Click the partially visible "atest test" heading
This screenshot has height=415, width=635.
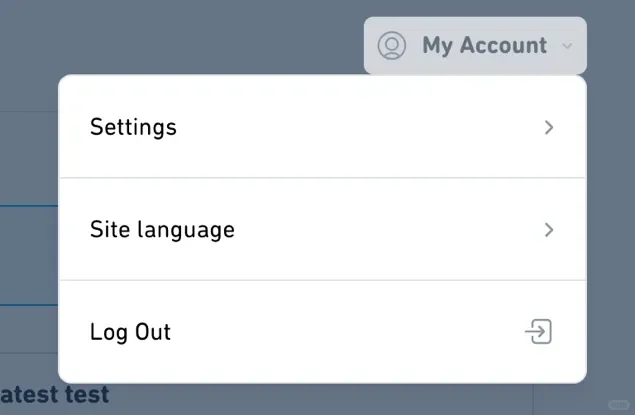pyautogui.click(x=55, y=394)
